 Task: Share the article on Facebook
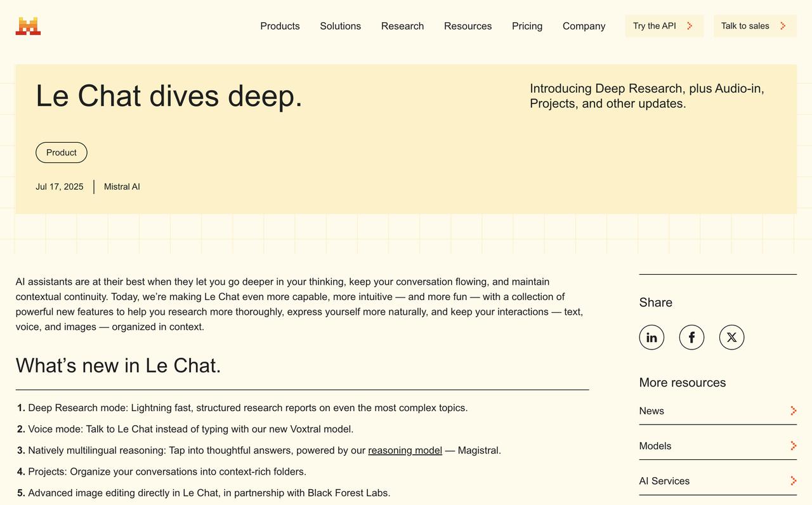(x=691, y=338)
